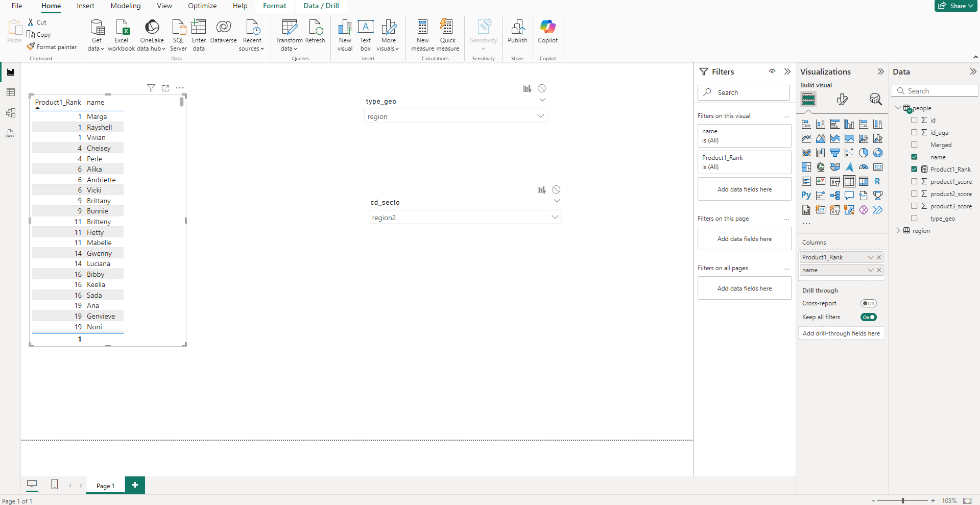Collapse the Data pane
This screenshot has height=505, width=980.
click(x=973, y=71)
